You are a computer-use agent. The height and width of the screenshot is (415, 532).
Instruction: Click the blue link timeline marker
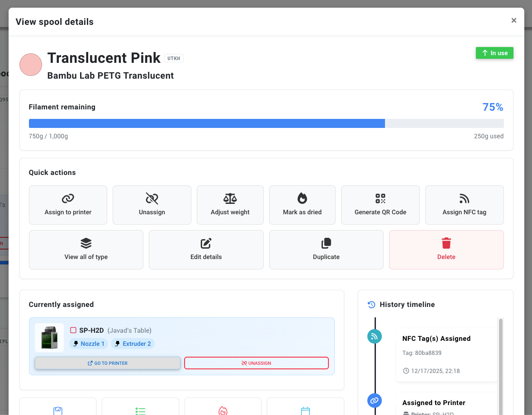click(x=375, y=401)
